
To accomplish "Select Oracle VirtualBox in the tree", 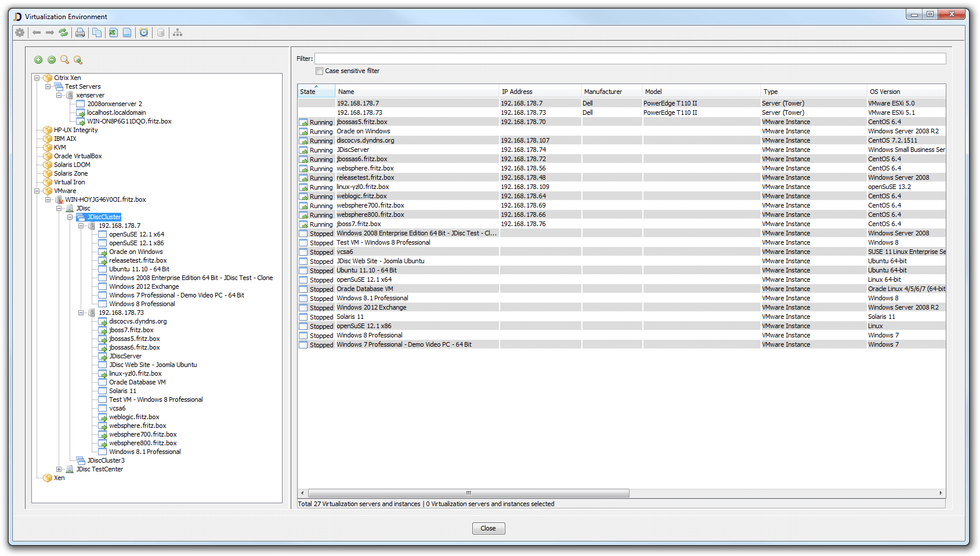I will tap(78, 156).
